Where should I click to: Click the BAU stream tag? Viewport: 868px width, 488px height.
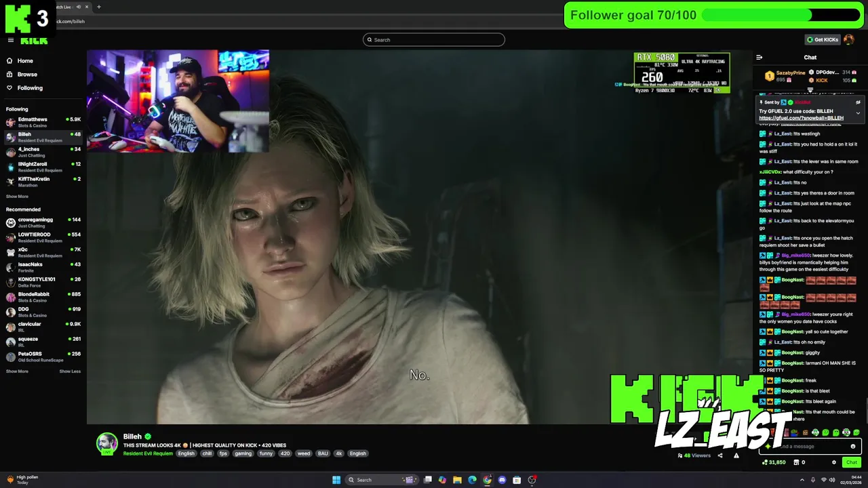coord(323,453)
